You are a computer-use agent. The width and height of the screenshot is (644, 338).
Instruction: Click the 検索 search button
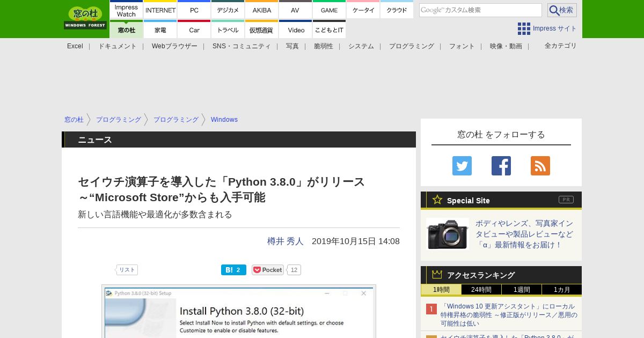(x=562, y=10)
